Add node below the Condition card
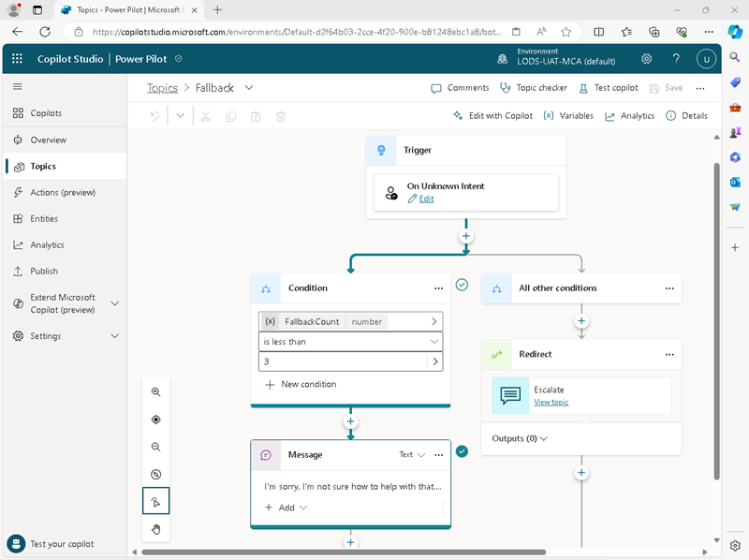The width and height of the screenshot is (749, 560). click(x=350, y=421)
